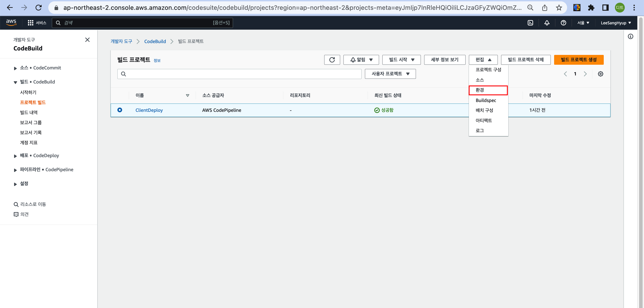This screenshot has width=644, height=308.
Task: Open the ClientDeploy project link
Action: coord(149,110)
